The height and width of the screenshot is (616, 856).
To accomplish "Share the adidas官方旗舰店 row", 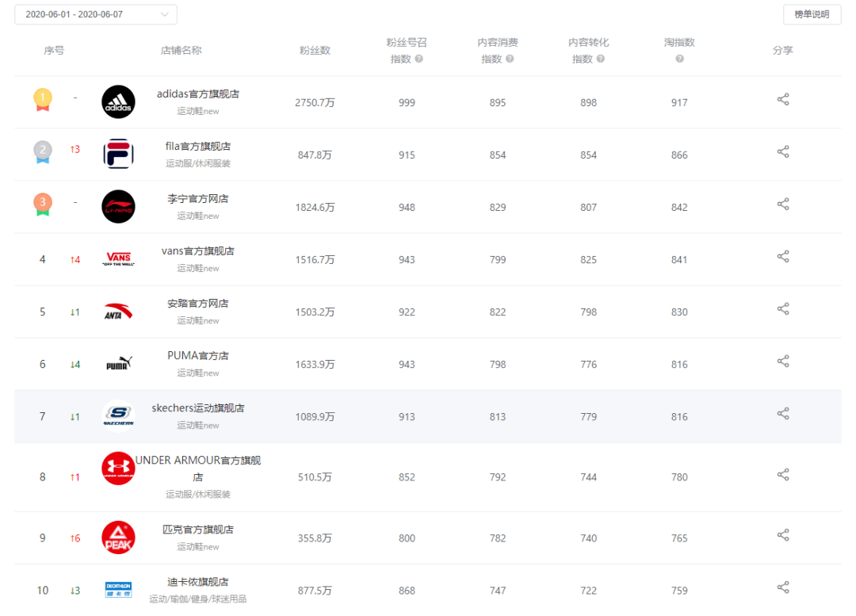I will tap(783, 99).
